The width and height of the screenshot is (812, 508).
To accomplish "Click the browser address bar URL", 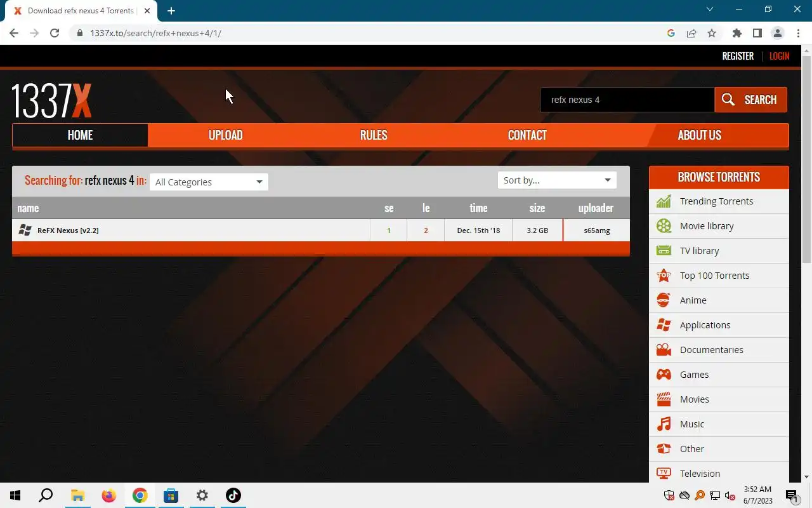I will point(155,33).
